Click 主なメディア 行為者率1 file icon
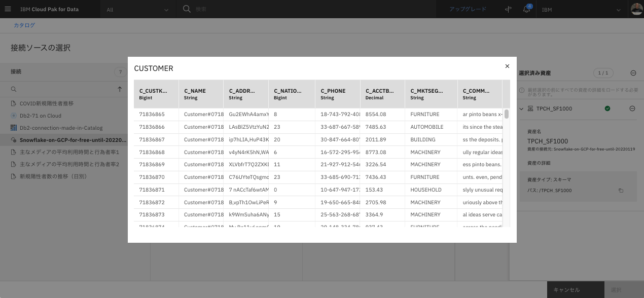 coord(14,152)
